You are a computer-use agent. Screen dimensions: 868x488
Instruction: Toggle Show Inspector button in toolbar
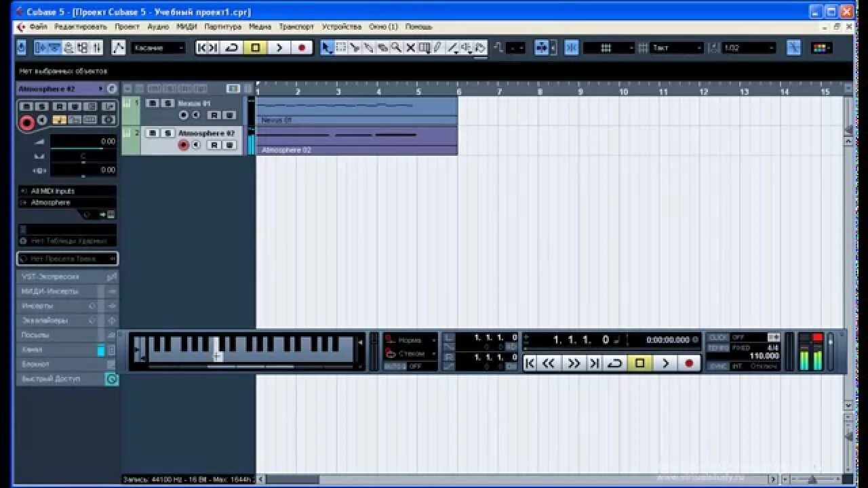click(40, 47)
